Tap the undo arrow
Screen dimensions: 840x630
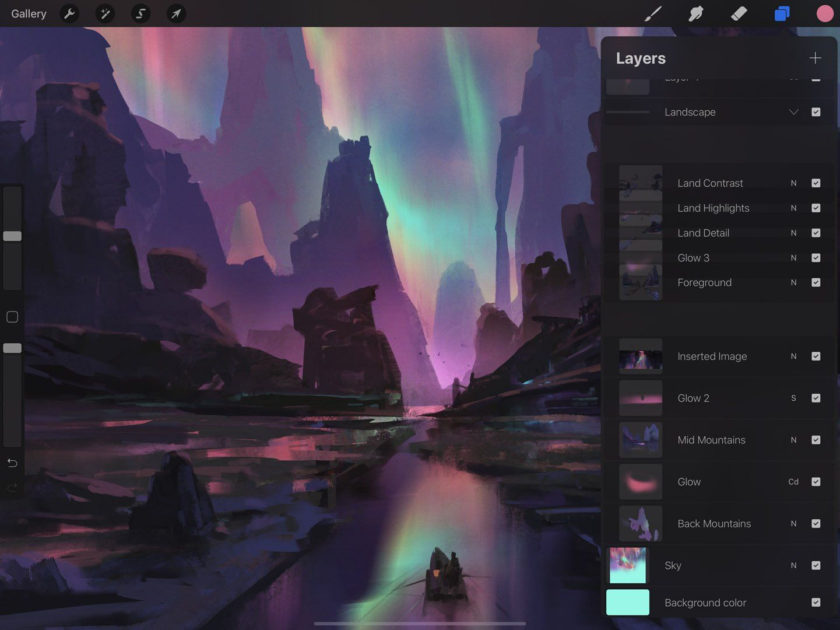(12, 463)
